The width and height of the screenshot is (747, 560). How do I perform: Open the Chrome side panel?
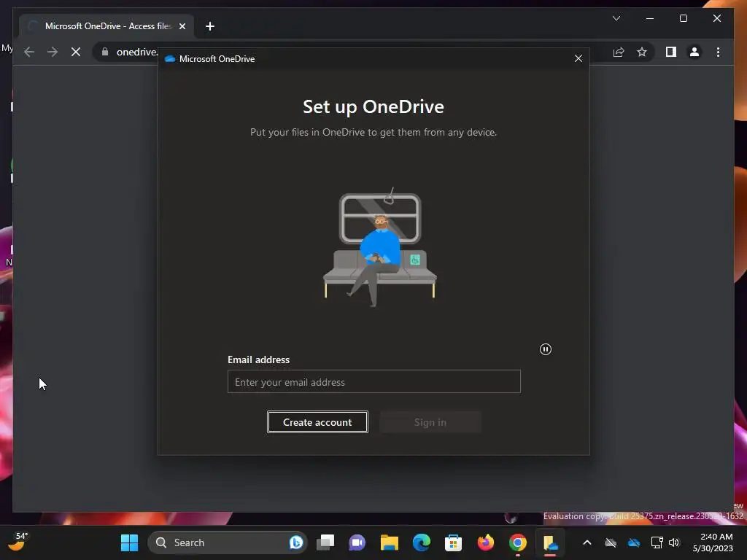tap(671, 52)
